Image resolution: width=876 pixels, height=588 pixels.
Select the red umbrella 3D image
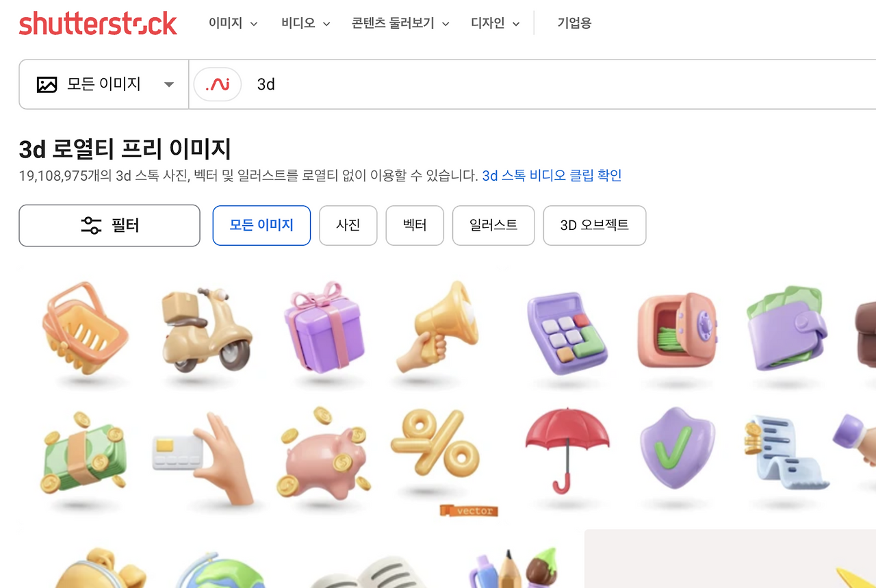(x=566, y=449)
